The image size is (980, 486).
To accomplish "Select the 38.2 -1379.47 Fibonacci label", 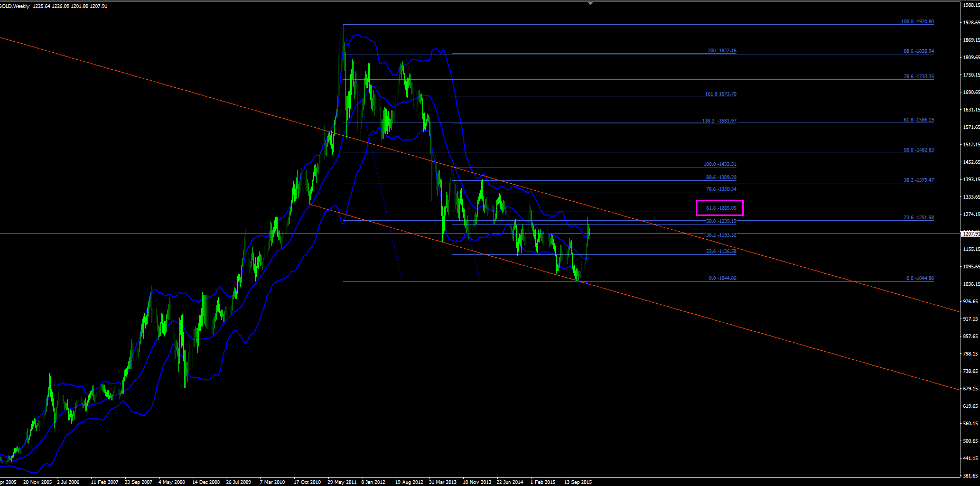I will pos(919,180).
